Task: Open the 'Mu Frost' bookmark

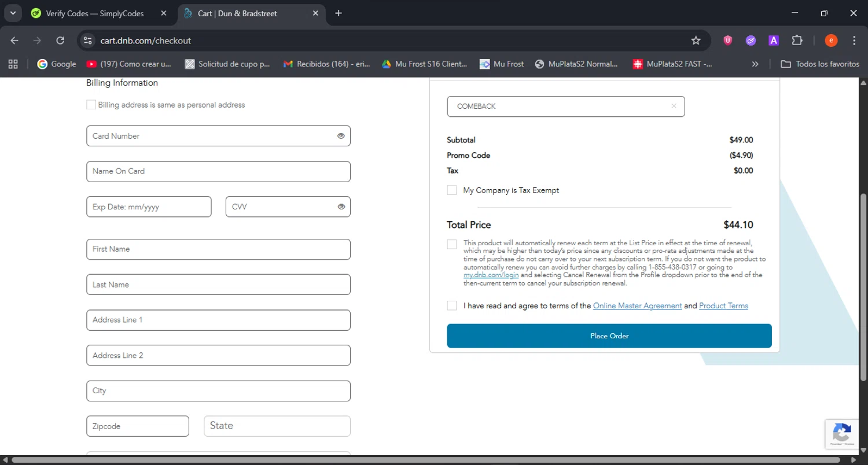Action: point(502,64)
